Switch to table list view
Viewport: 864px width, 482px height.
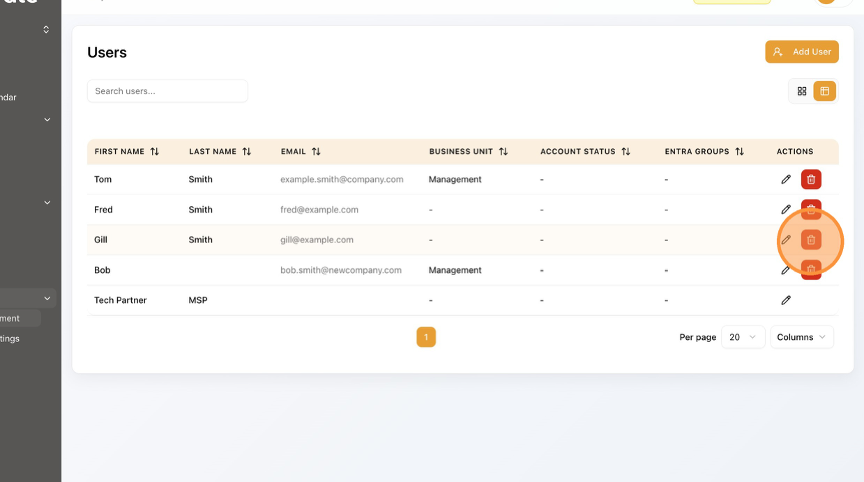pyautogui.click(x=825, y=91)
